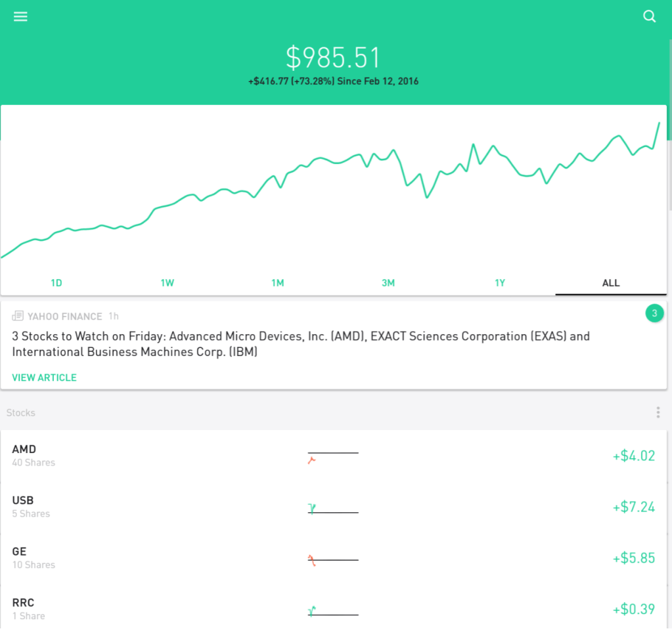Screen dimensions: 672x631
Task: Select the 1W chart range
Action: 167,283
